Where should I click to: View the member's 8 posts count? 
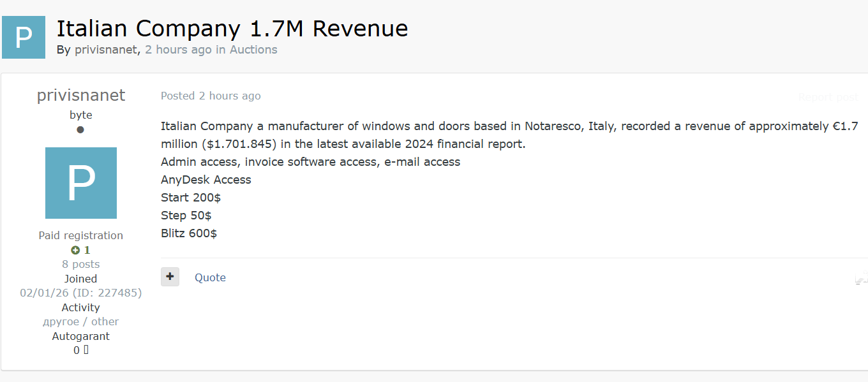(x=81, y=264)
